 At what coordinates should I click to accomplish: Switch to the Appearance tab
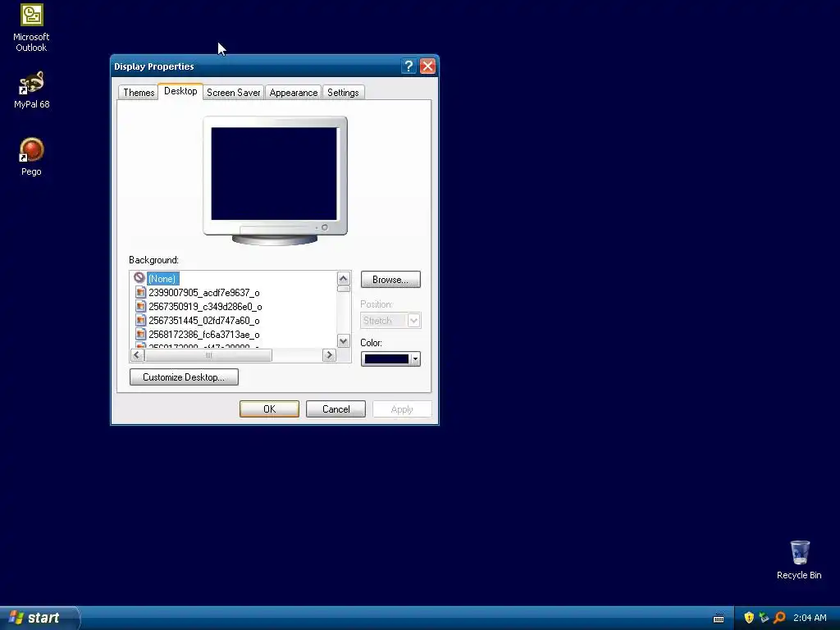(x=293, y=92)
